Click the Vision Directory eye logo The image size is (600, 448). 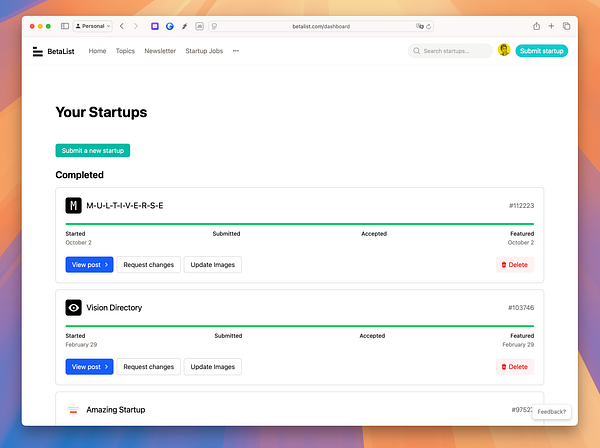[73, 308]
